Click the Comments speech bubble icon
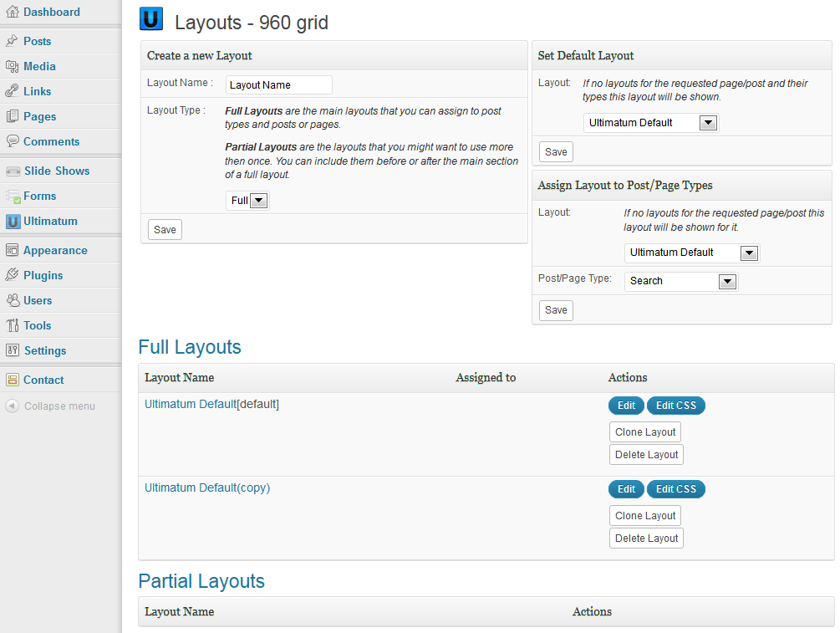Image resolution: width=840 pixels, height=633 pixels. [12, 141]
